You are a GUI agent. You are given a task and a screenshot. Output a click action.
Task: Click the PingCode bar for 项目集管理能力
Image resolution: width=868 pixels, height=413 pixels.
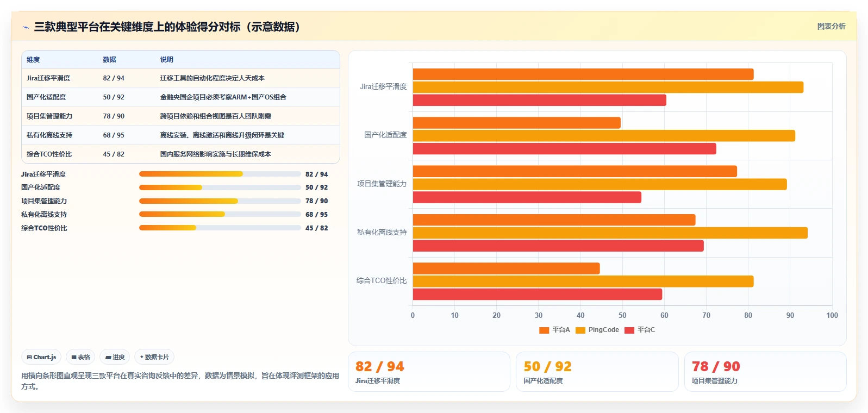tap(600, 184)
